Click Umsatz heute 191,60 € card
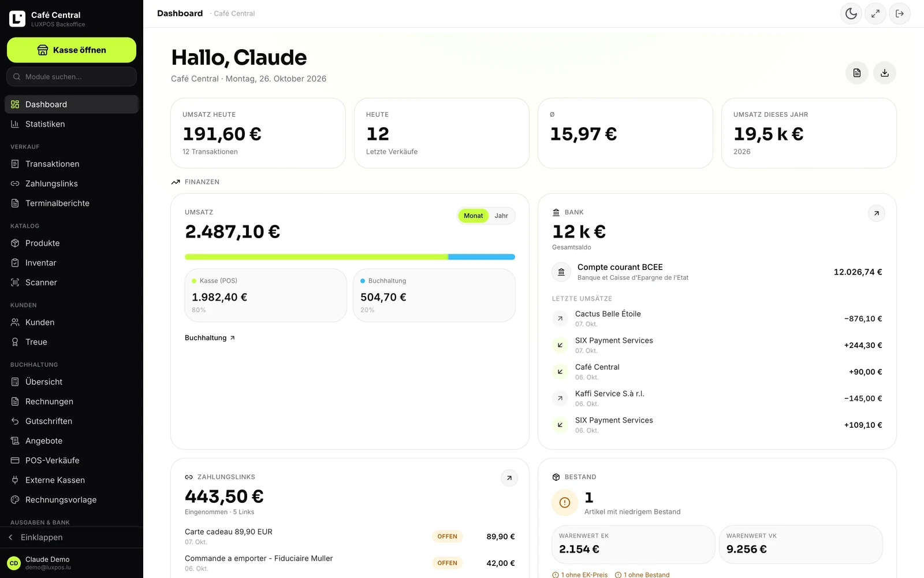This screenshot has height=578, width=924. click(x=258, y=133)
